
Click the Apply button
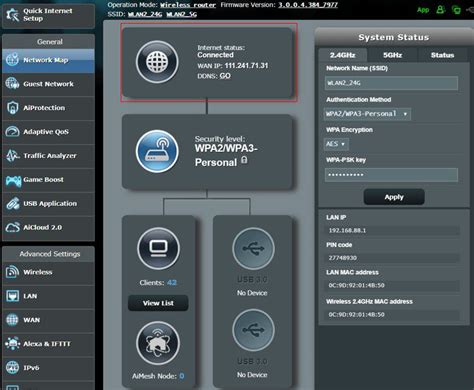394,197
